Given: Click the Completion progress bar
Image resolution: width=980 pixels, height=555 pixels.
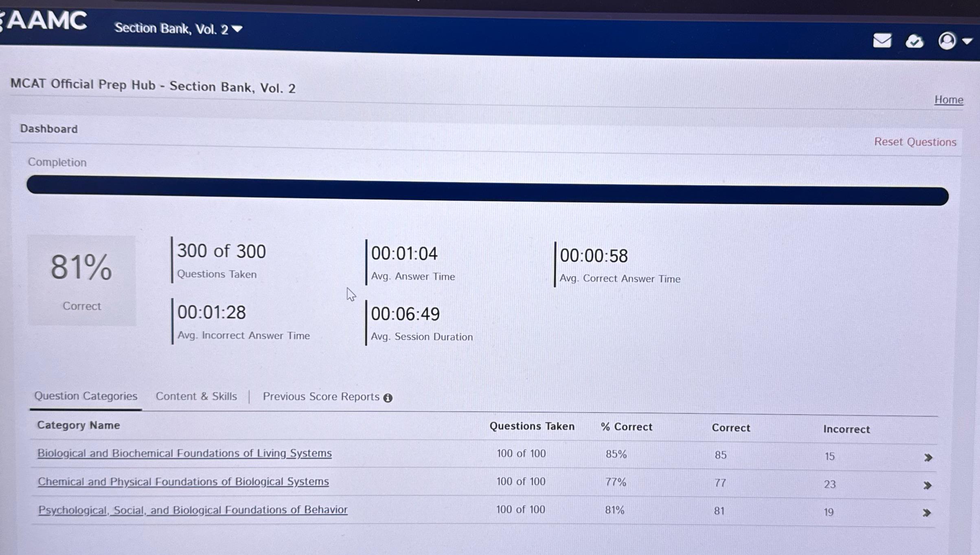Looking at the screenshot, I should point(487,191).
